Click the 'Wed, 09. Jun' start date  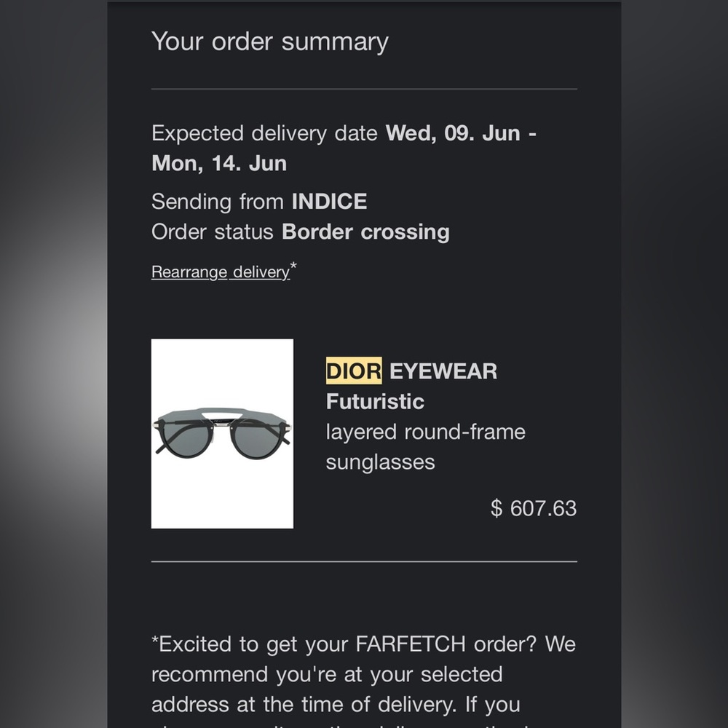[x=453, y=133]
